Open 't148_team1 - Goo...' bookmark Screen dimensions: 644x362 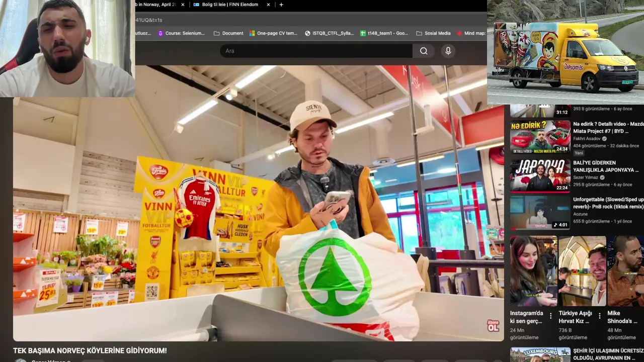384,33
